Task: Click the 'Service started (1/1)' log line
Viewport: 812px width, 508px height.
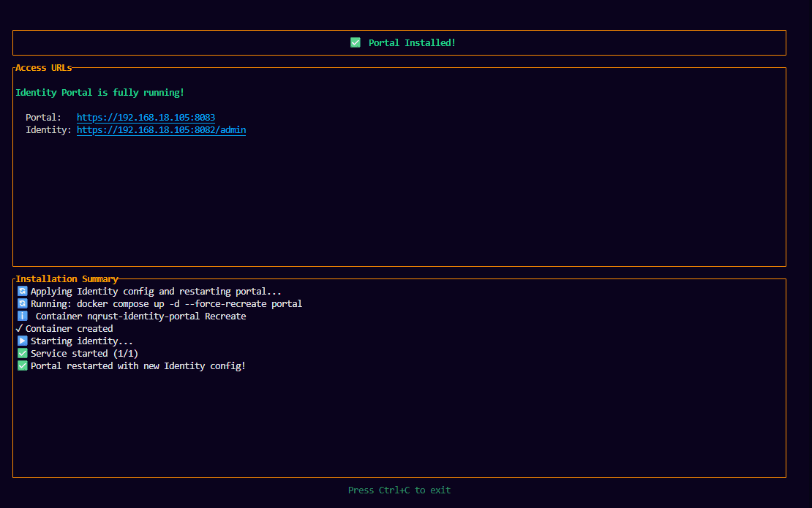Action: pyautogui.click(x=84, y=353)
